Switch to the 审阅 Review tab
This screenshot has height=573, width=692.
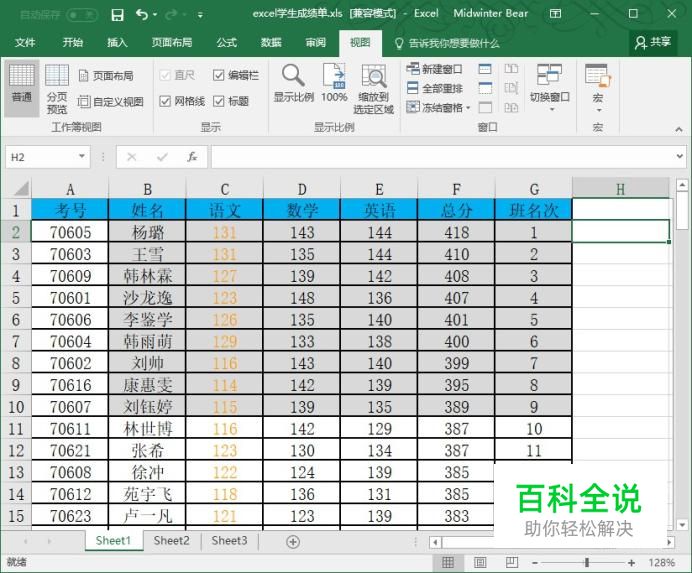(x=316, y=43)
